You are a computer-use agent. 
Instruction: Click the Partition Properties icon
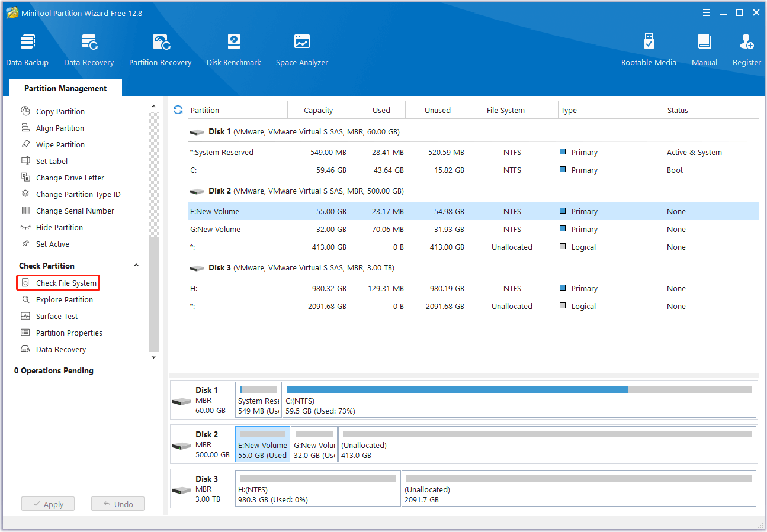(25, 333)
